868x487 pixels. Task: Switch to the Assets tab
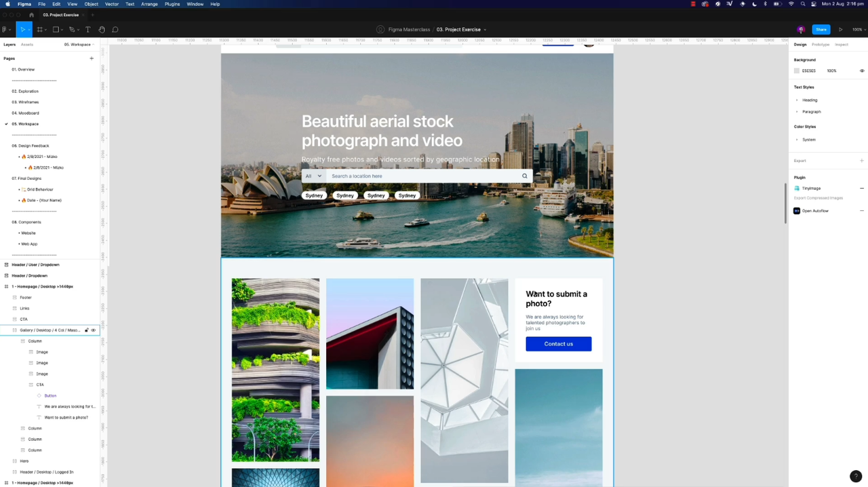(27, 44)
